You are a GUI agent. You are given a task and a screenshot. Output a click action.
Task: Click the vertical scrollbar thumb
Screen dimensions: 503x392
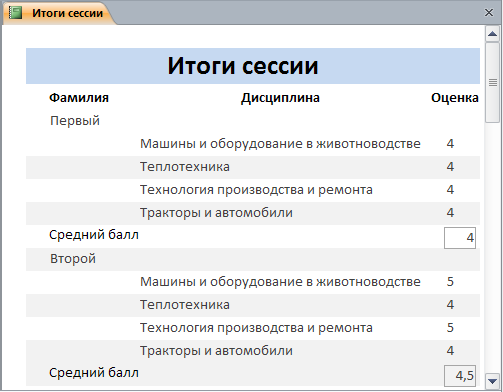[492, 82]
